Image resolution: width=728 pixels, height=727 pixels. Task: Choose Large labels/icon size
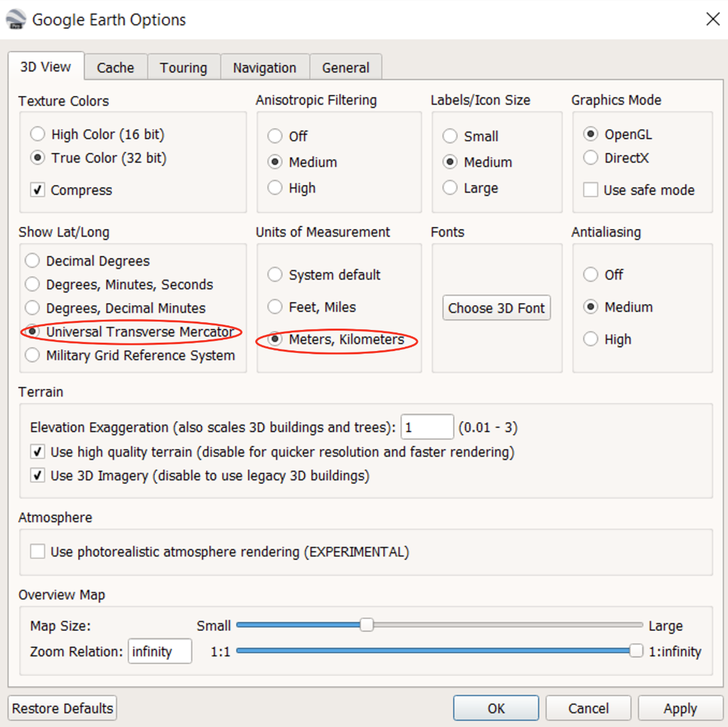click(450, 188)
